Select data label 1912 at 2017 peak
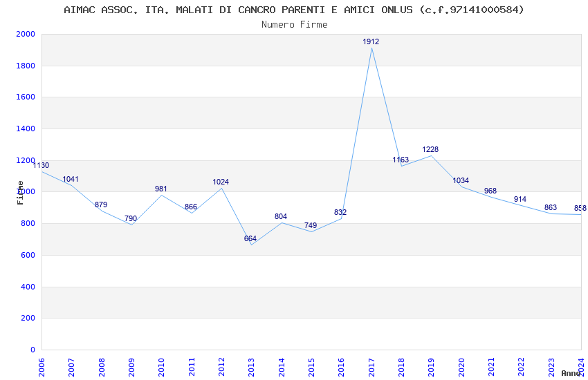The image size is (588, 380). click(x=371, y=41)
